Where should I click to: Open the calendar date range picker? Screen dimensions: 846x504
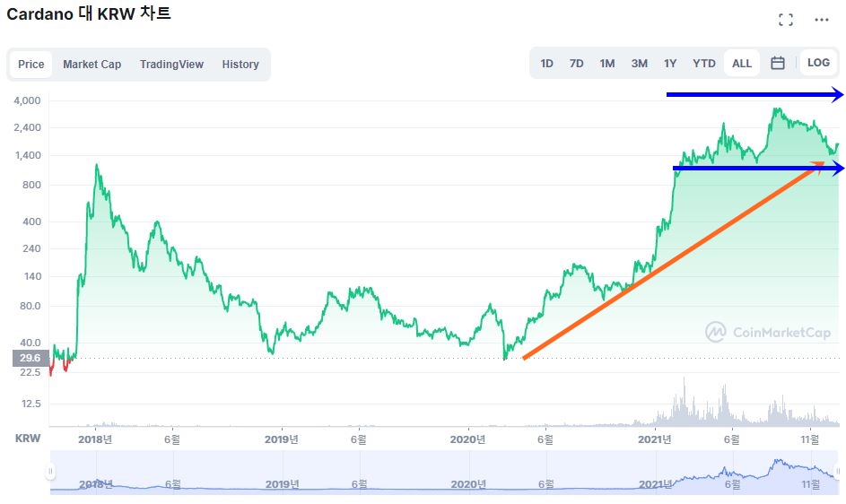coord(778,63)
